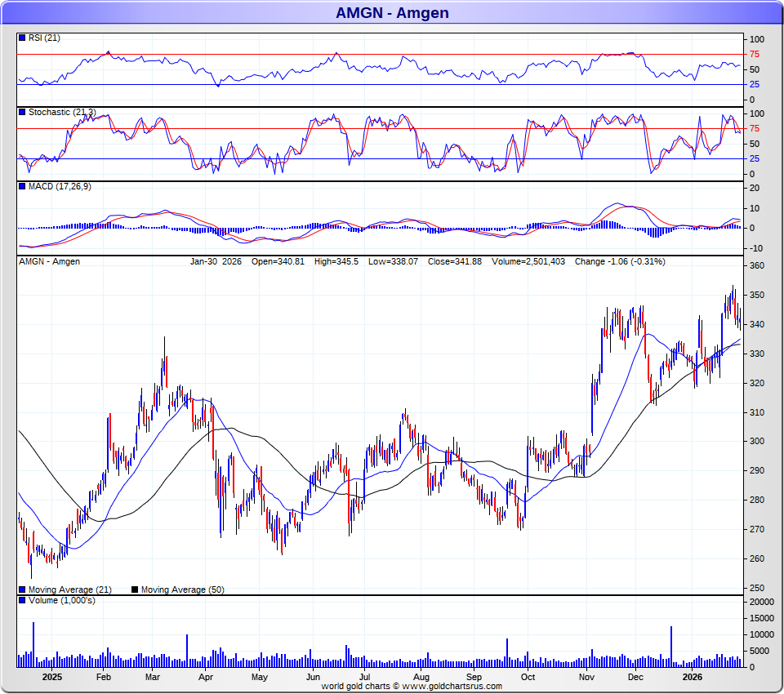Click the Volume=2,501,403 value
Image resolution: width=784 pixels, height=694 pixels.
click(528, 261)
